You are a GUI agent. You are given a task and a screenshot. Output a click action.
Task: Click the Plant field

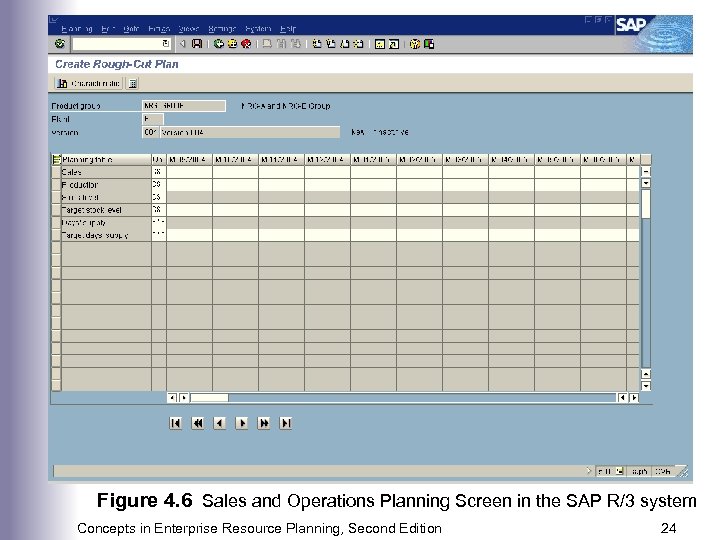click(152, 119)
